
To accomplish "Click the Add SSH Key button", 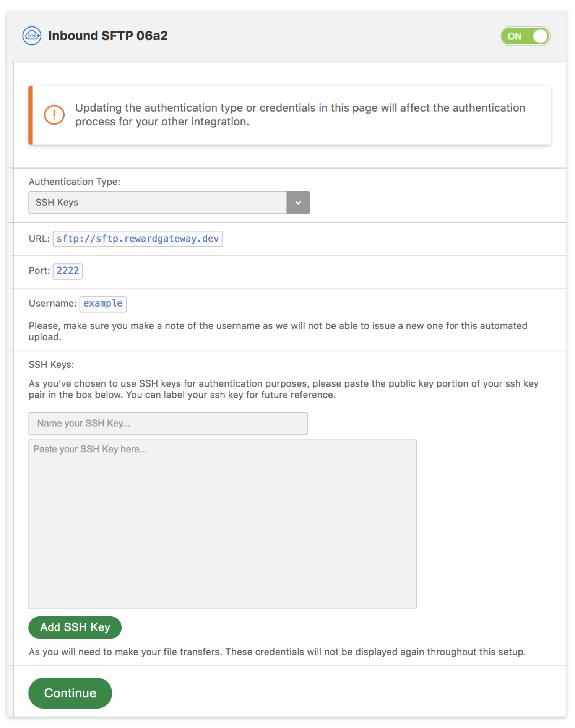I will [x=75, y=627].
